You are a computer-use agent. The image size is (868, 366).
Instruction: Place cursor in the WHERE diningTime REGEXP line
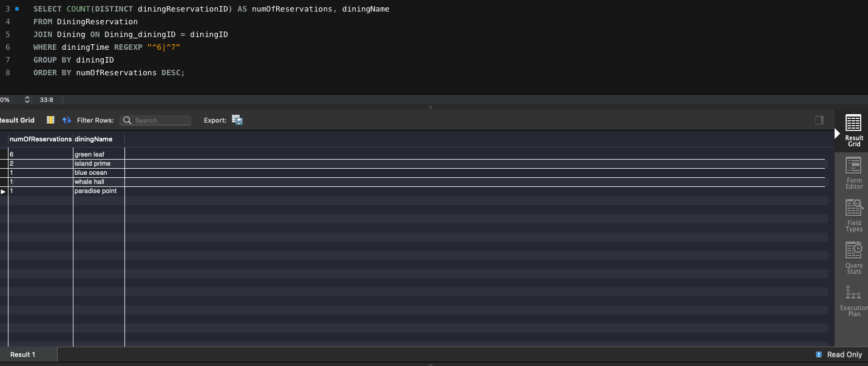tap(107, 47)
